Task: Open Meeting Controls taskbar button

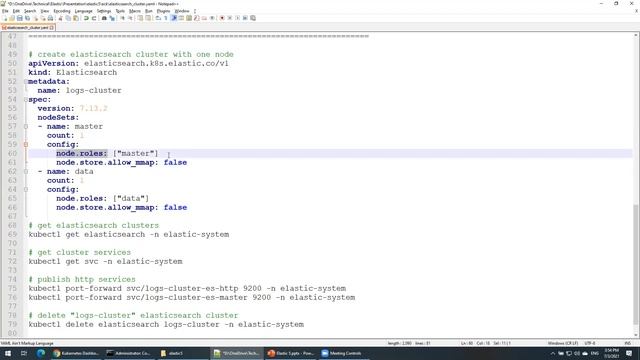Action: [342, 353]
